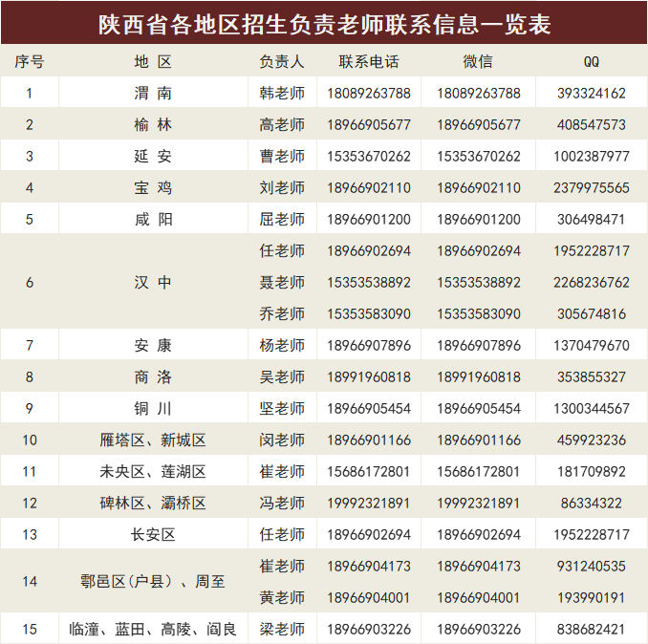Click 黄老师's QQ number 193990191

pos(592,598)
